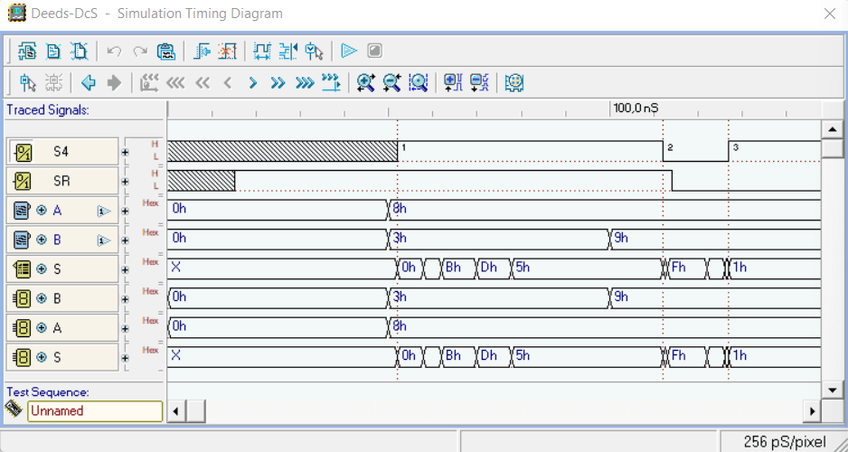Toggle the arrow marker on input A
Viewport: 848px width, 452px height.
pos(102,211)
